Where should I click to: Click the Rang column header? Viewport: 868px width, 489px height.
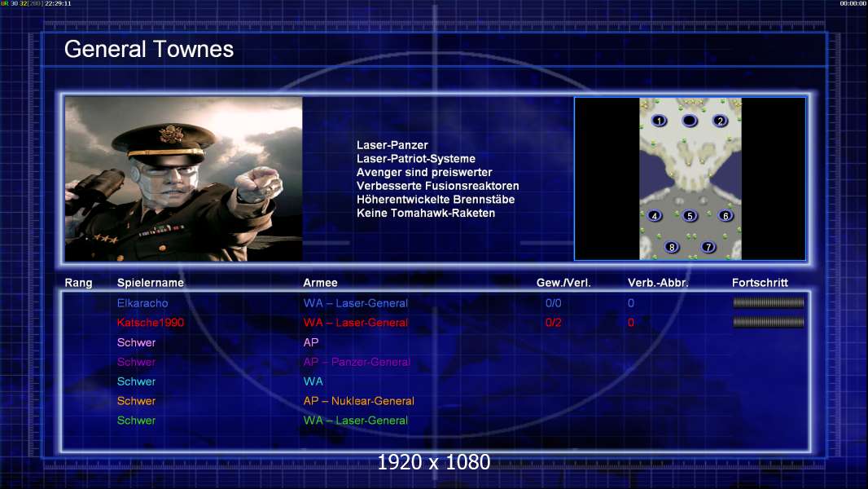(79, 283)
